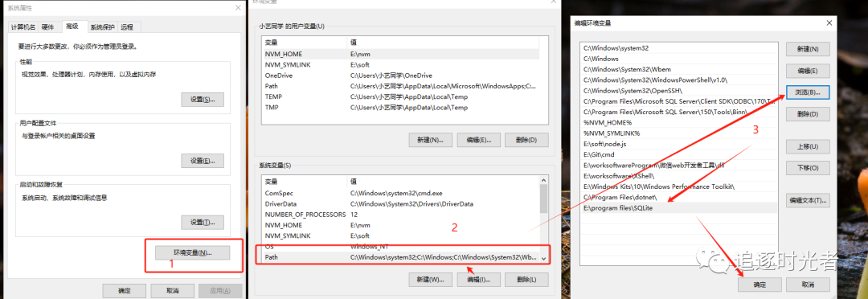Click 编辑(I)... for system variables
Viewport: 868px width, 299px height.
pyautogui.click(x=479, y=280)
